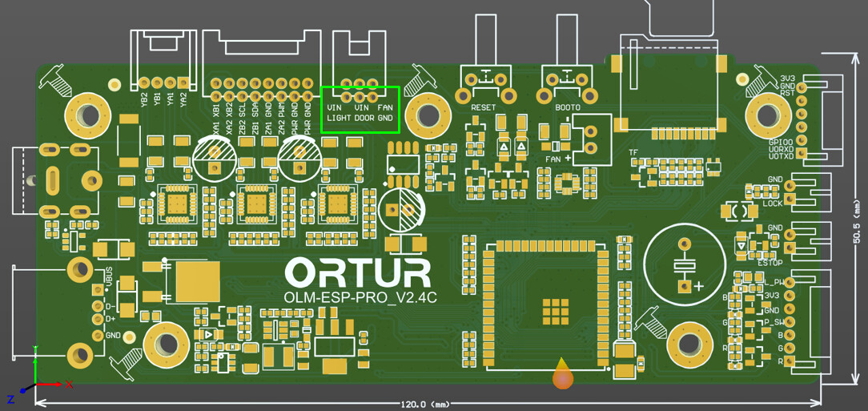Select the ESP module center thermal pad grid
This screenshot has width=868, height=411.
[x=555, y=312]
